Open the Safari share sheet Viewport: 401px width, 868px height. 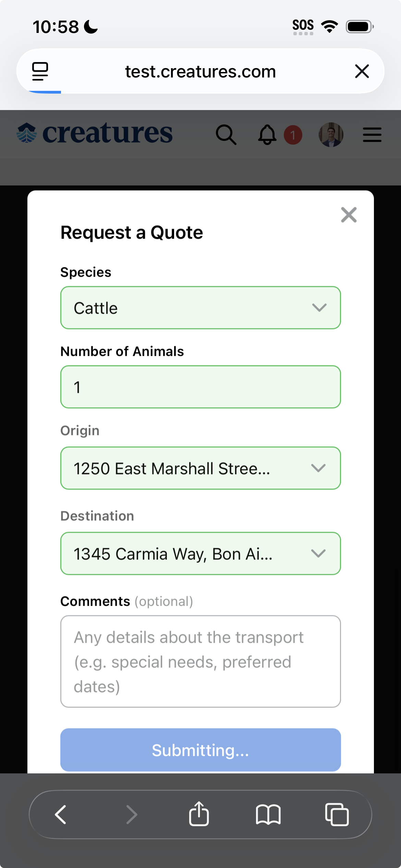[x=199, y=814]
